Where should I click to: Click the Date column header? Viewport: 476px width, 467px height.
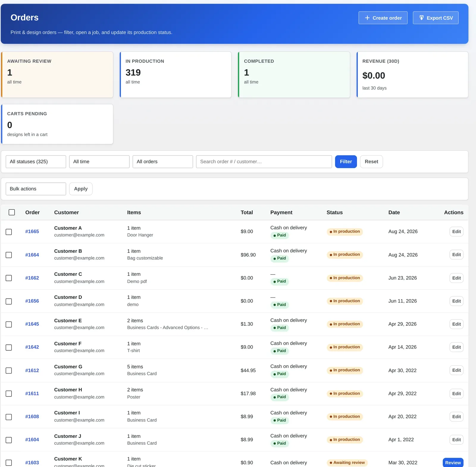pos(394,212)
